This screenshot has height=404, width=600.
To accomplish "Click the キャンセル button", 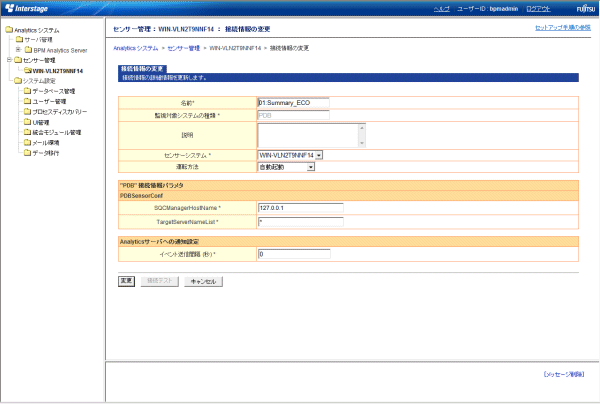I will pyautogui.click(x=204, y=282).
